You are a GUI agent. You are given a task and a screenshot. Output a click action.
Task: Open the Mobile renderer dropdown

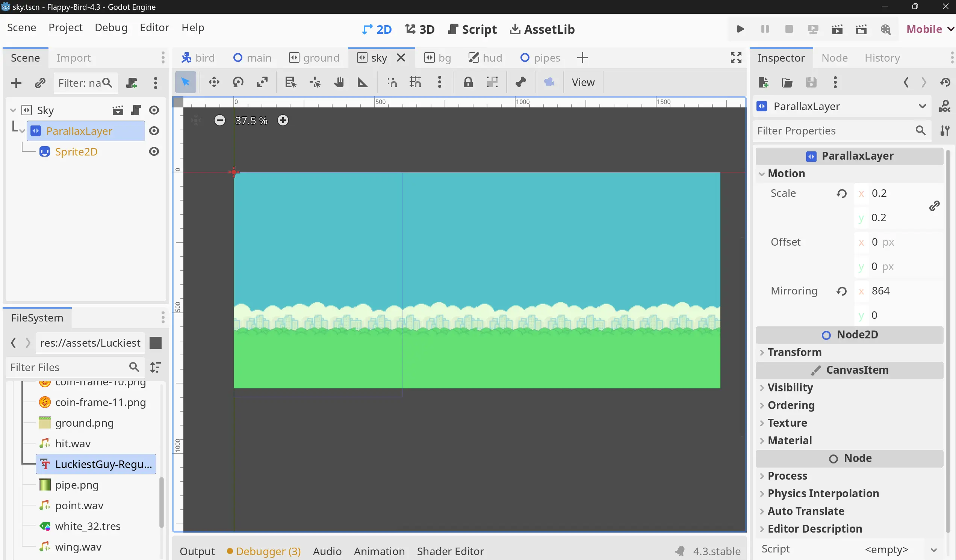point(930,29)
